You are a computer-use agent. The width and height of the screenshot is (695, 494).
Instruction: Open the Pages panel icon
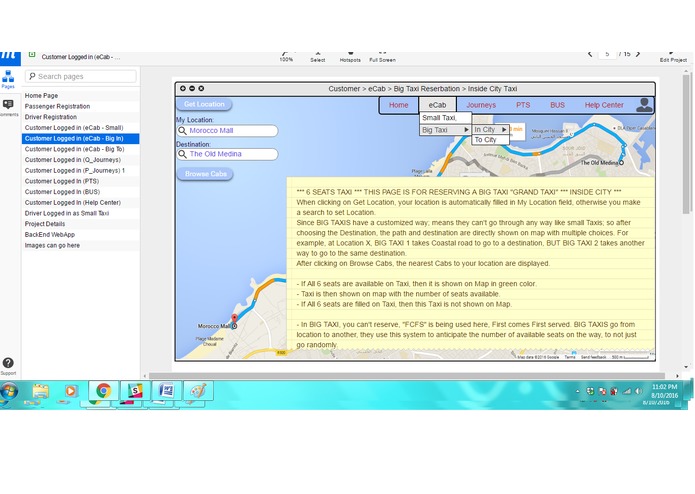8,79
